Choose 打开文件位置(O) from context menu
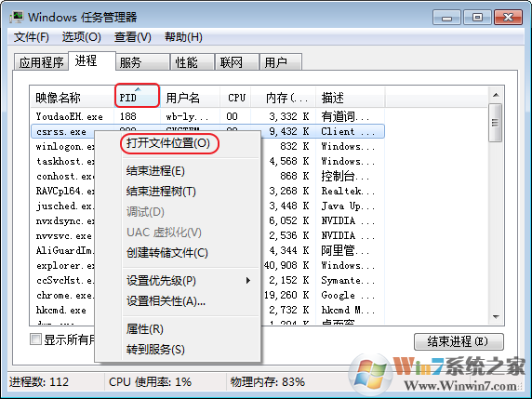 coord(168,143)
